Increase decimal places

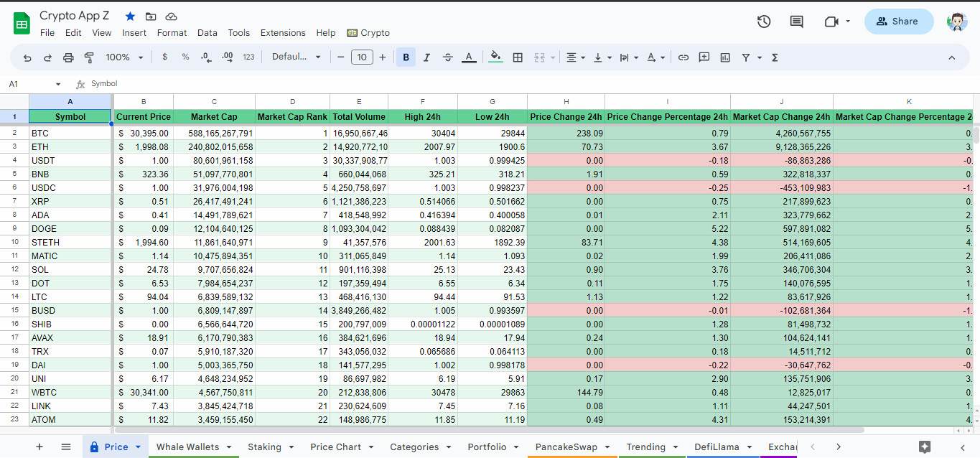pos(228,57)
